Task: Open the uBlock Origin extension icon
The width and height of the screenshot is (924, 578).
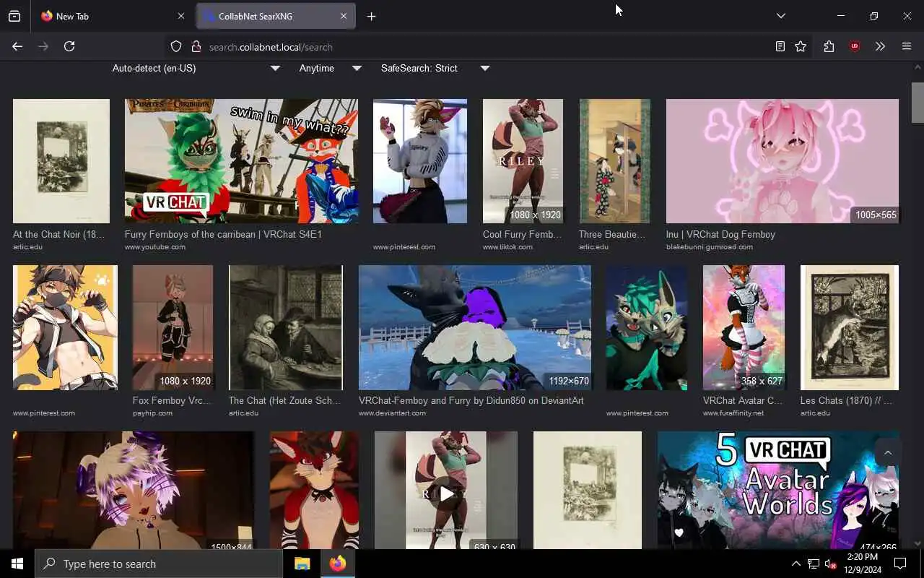Action: pyautogui.click(x=855, y=46)
